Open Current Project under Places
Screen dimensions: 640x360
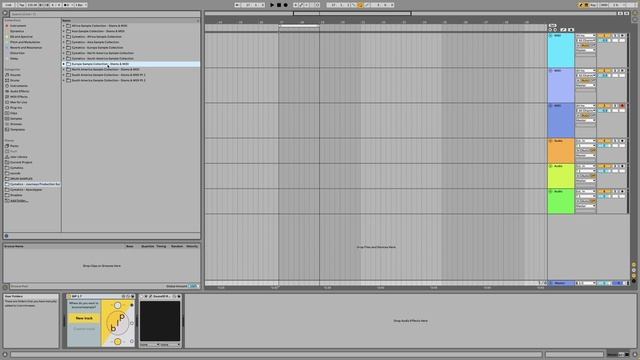coord(21,162)
